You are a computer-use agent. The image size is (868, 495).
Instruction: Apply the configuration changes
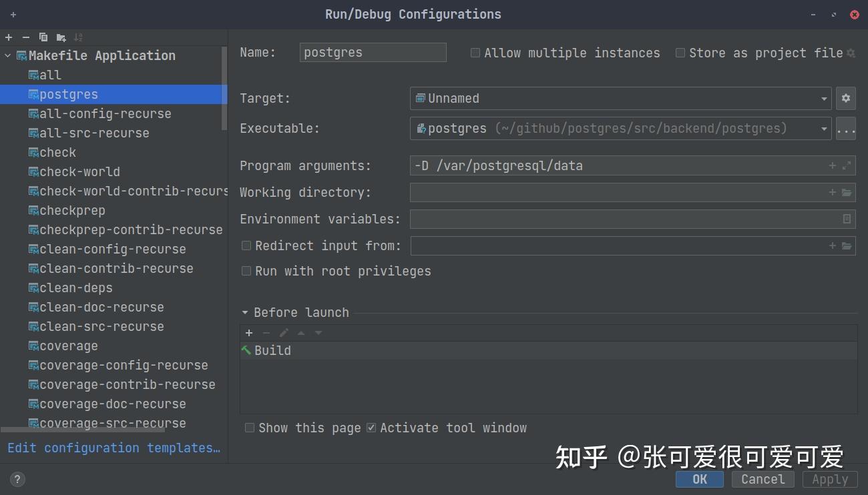tap(829, 479)
